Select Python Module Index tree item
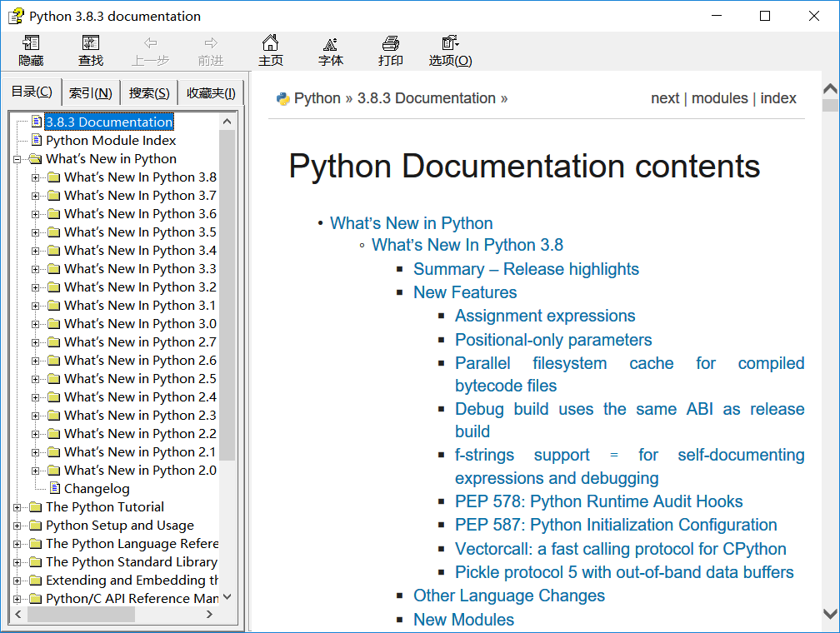Viewport: 840px width, 633px height. (x=111, y=140)
